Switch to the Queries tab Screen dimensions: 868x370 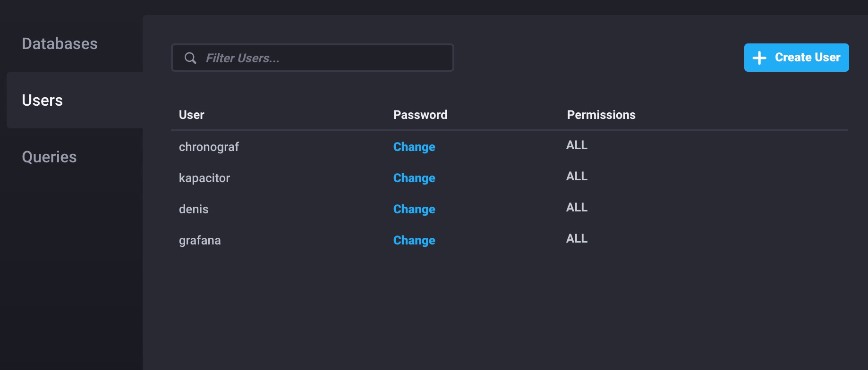tap(49, 157)
